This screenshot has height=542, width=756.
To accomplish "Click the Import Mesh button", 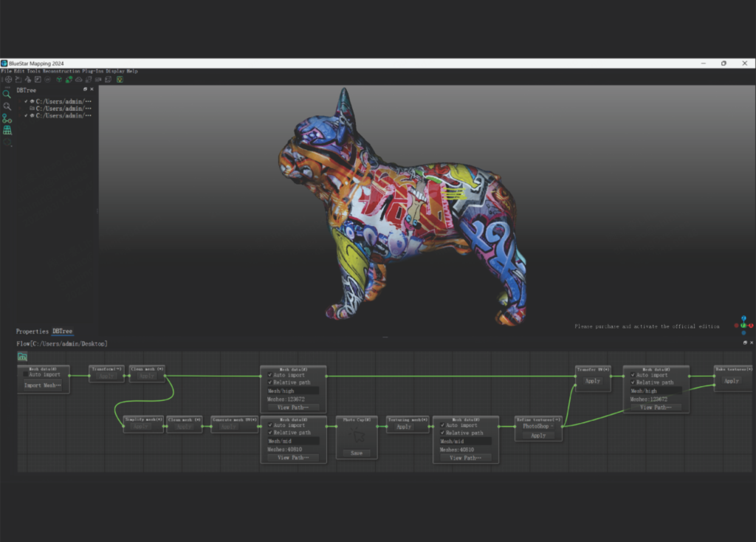I will tap(43, 385).
